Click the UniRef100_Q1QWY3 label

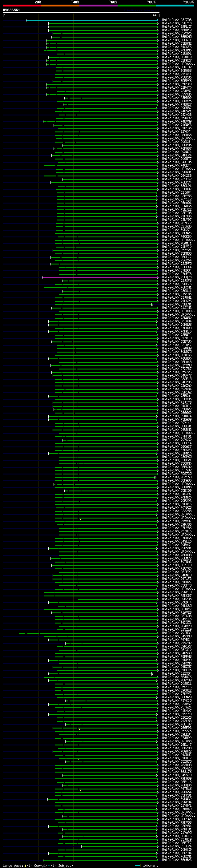[177, 125]
